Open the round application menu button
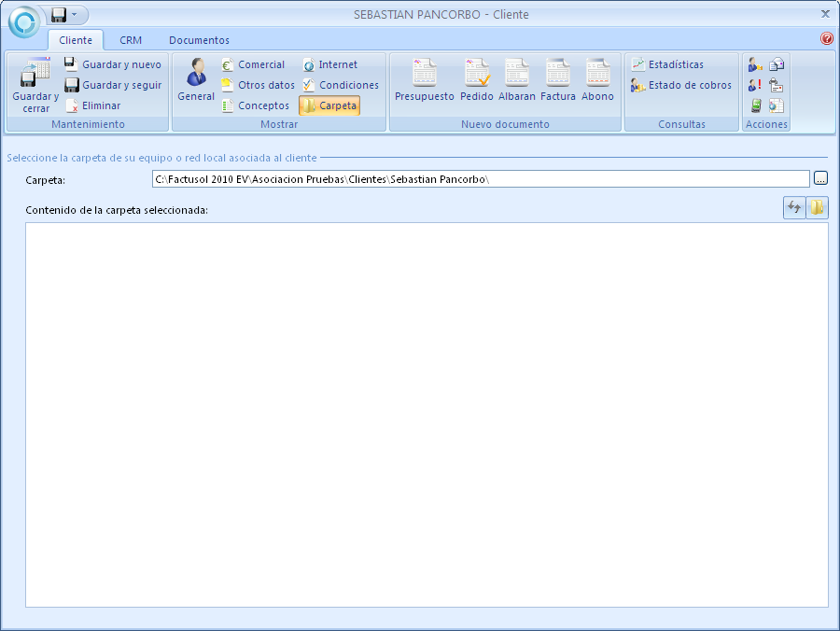 24,21
